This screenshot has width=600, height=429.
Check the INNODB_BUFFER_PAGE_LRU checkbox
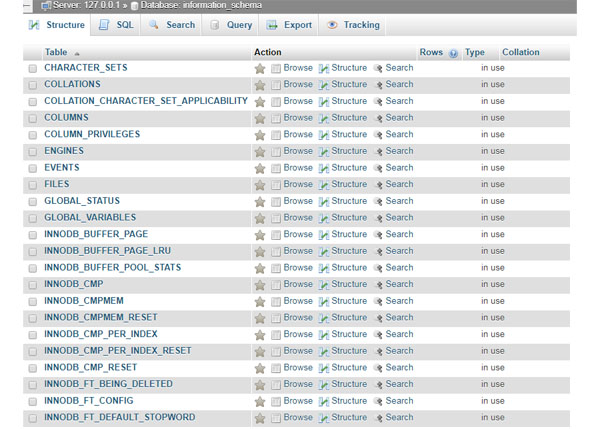coord(33,251)
